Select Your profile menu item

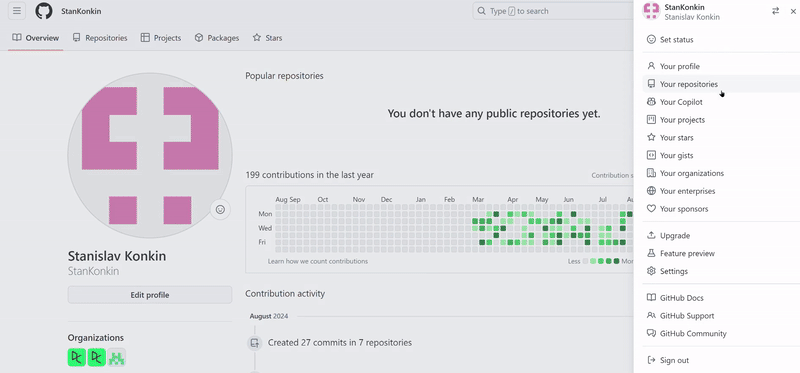click(720, 66)
